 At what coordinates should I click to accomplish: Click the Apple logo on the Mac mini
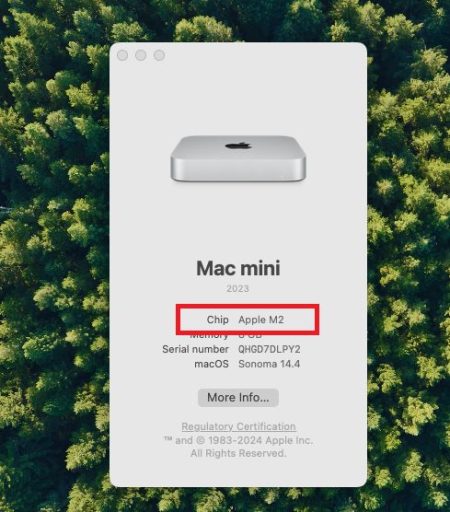[238, 145]
